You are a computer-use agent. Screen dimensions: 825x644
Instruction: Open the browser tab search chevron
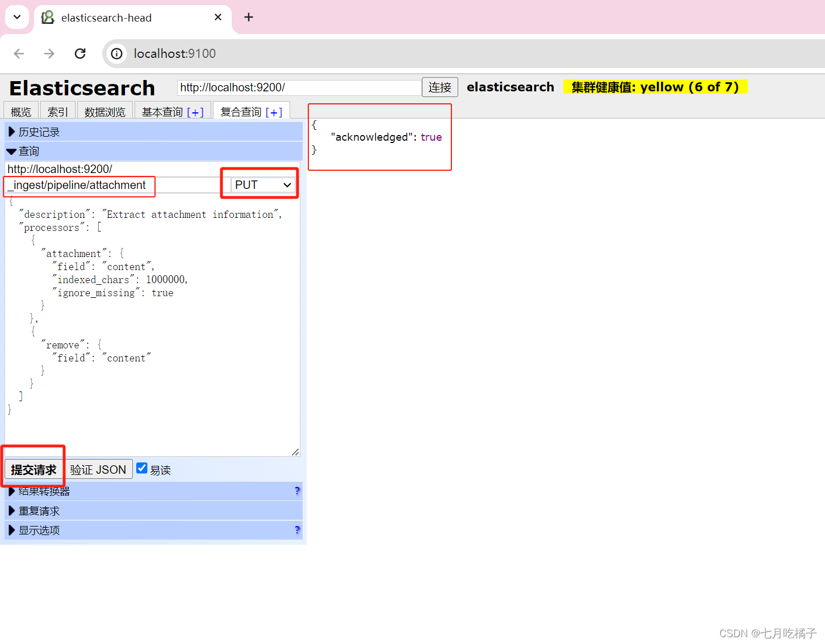17,17
